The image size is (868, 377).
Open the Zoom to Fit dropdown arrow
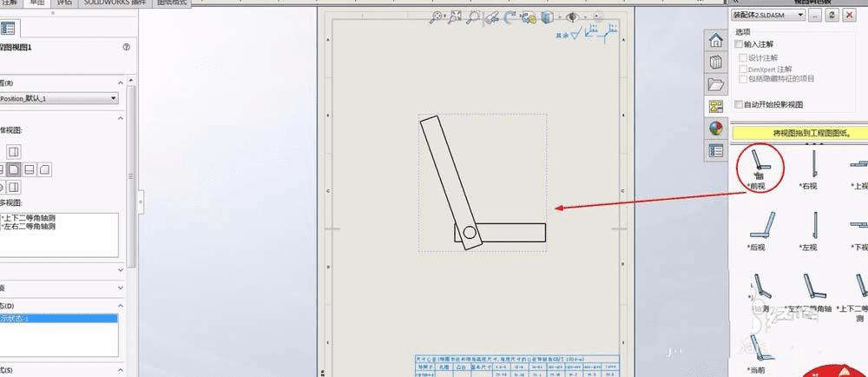pyautogui.click(x=444, y=17)
